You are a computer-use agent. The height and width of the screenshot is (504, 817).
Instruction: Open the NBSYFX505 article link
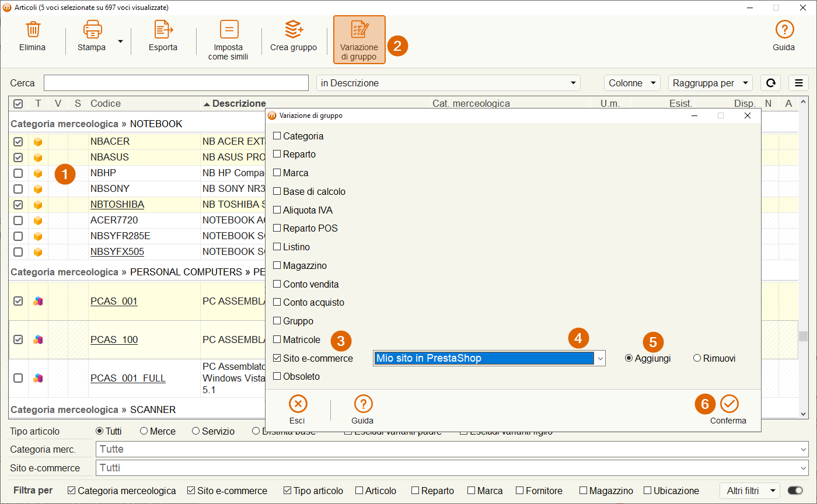click(117, 252)
